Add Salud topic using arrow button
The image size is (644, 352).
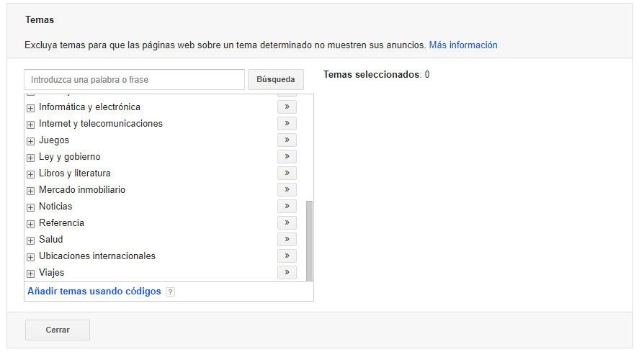(x=287, y=240)
